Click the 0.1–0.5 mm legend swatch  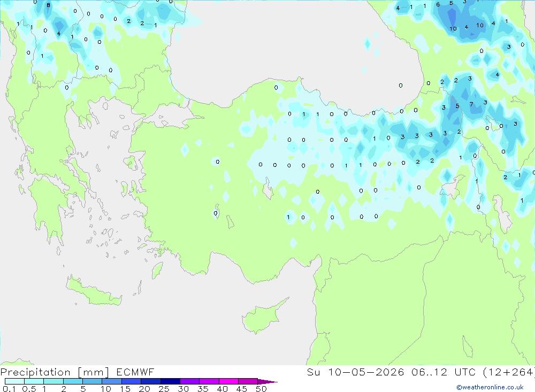tap(14, 381)
